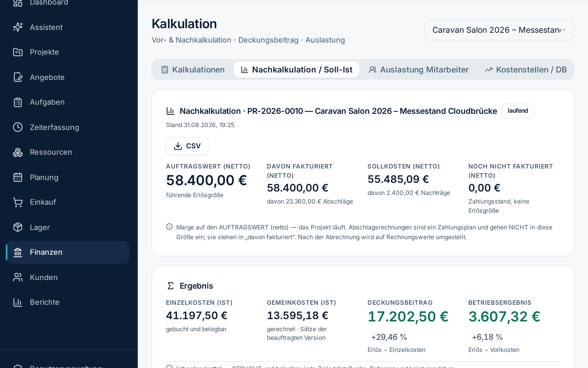This screenshot has height=368, width=588.
Task: Click the Finanzen bank building icon
Action: 18,252
